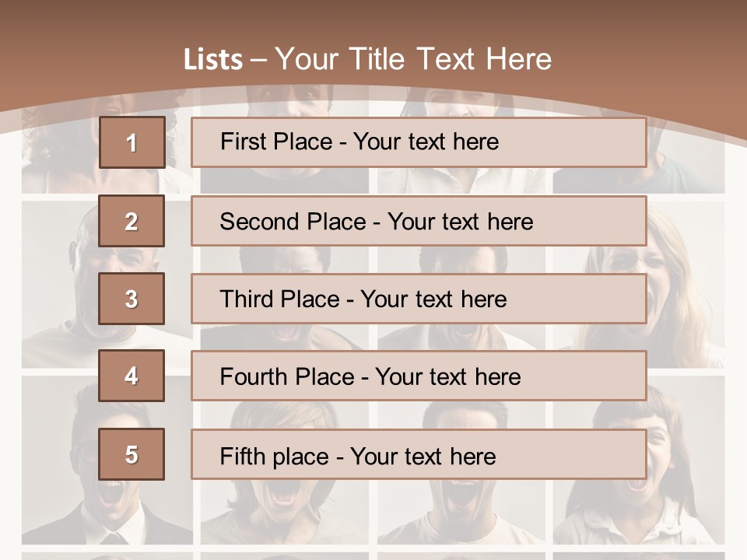This screenshot has height=560, width=747.
Task: Click the Third Place text bar
Action: click(419, 299)
